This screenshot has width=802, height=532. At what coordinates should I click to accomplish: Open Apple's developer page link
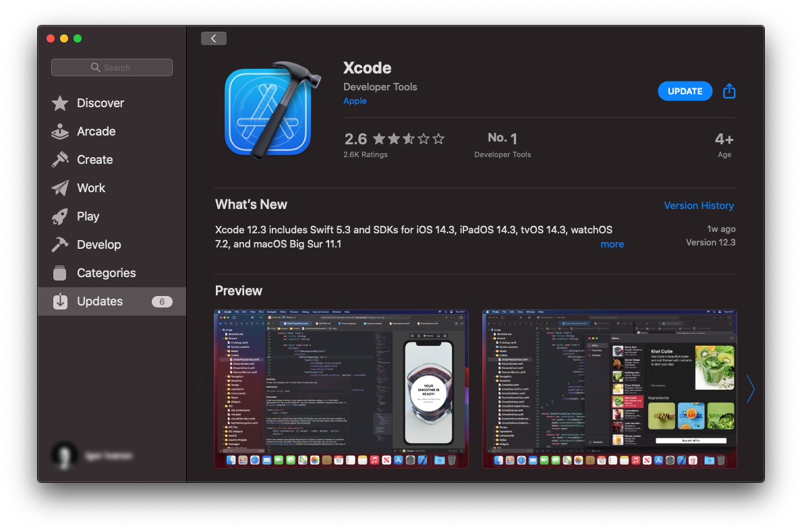coord(355,100)
